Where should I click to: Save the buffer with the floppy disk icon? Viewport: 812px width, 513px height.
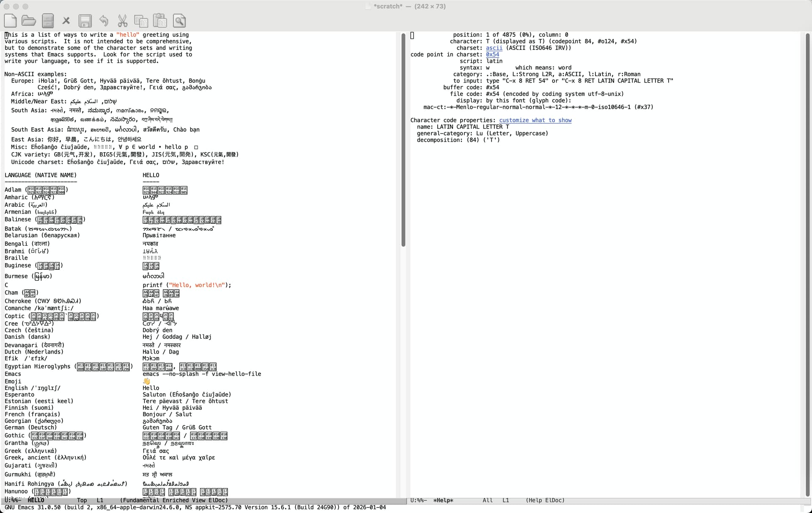coord(85,20)
